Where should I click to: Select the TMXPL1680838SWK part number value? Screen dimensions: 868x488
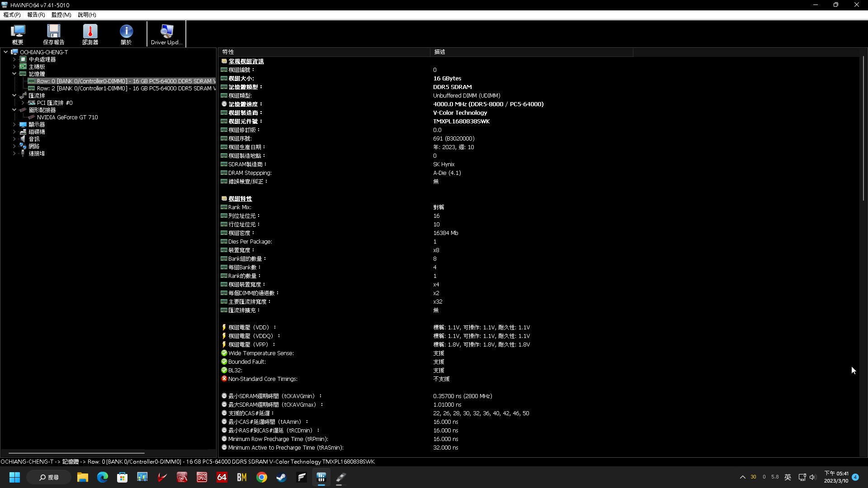tap(461, 122)
